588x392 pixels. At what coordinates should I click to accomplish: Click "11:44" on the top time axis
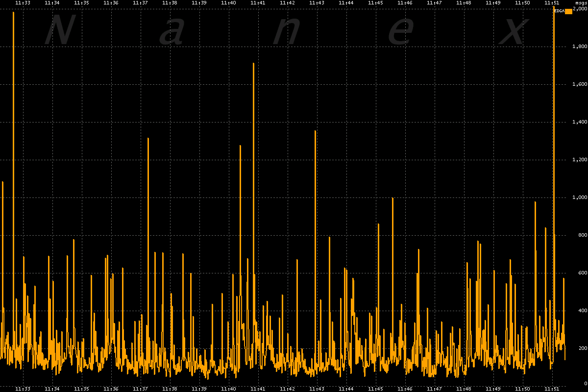pos(346,3)
